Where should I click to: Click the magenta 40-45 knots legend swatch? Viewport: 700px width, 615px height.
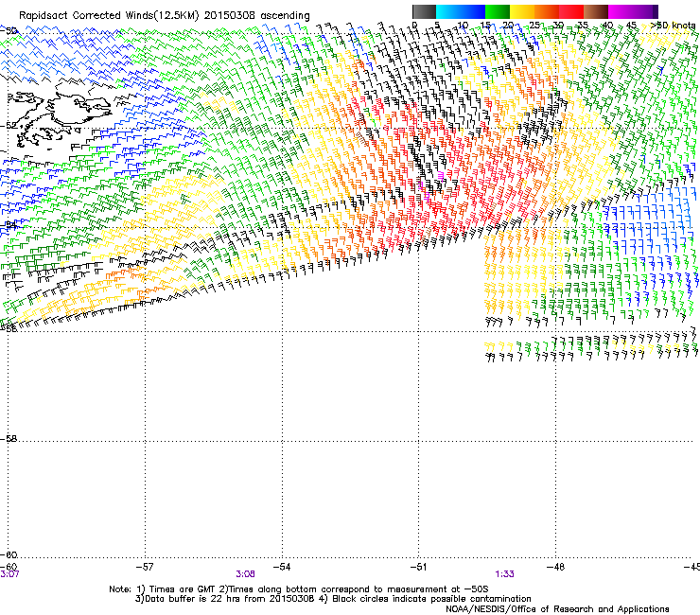coord(621,11)
